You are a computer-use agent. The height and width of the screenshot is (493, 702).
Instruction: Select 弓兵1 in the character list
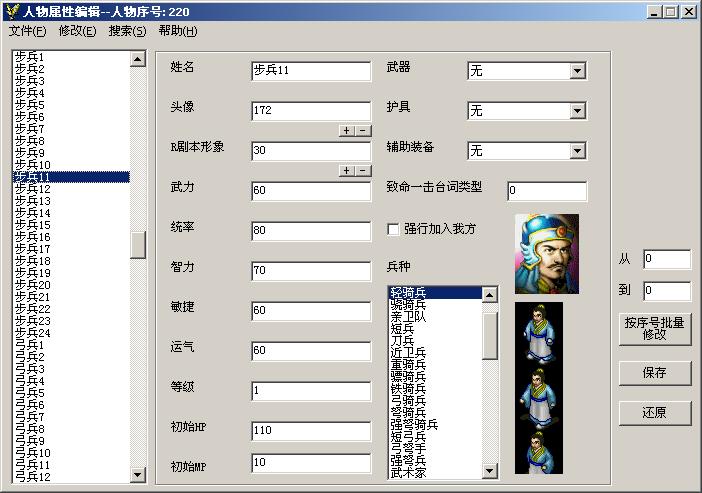(30, 345)
